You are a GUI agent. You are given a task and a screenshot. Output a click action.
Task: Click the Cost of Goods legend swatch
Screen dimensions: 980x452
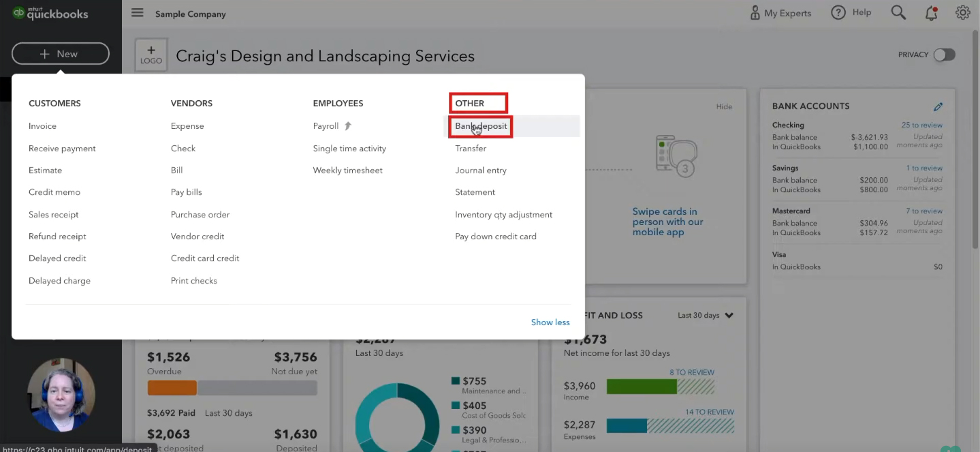point(455,406)
